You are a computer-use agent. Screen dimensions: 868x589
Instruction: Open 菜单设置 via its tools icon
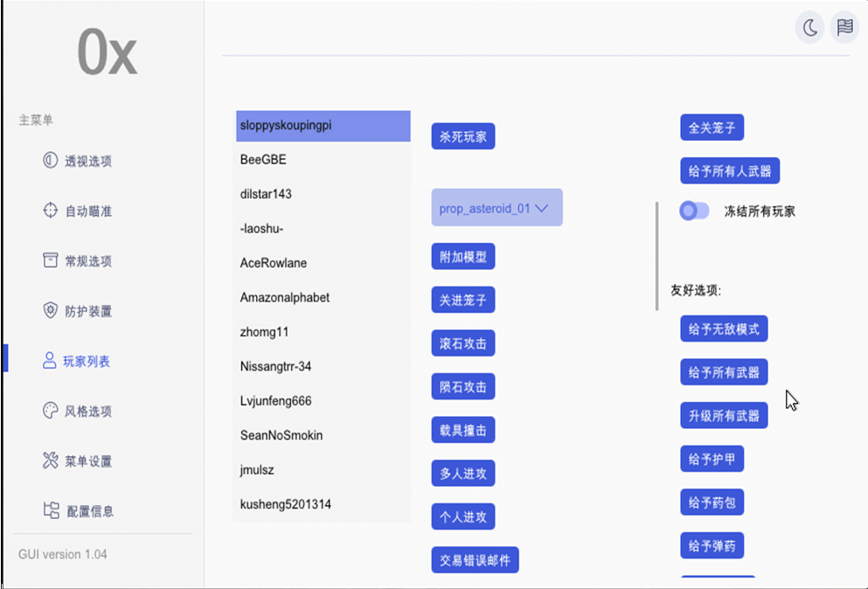pyautogui.click(x=51, y=461)
